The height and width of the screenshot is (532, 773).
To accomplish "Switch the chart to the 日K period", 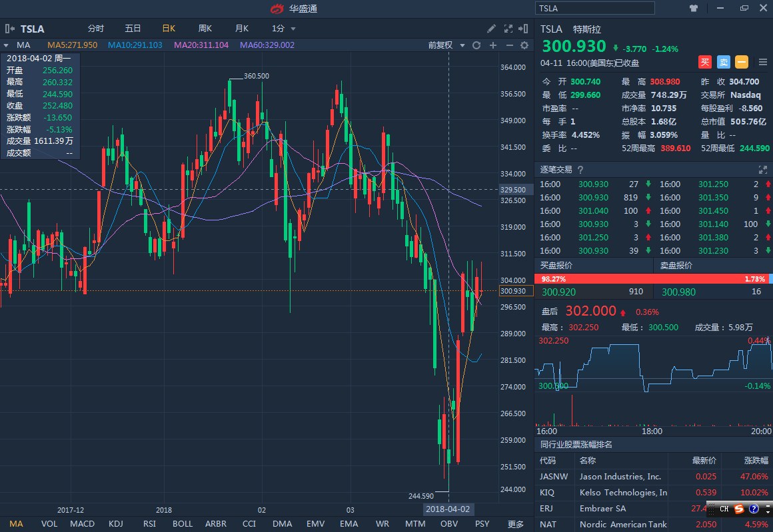I will 169,29.
